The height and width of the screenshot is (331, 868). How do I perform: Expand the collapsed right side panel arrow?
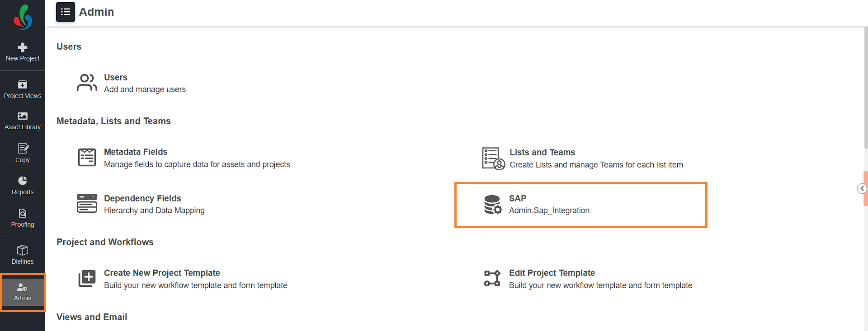pos(862,188)
